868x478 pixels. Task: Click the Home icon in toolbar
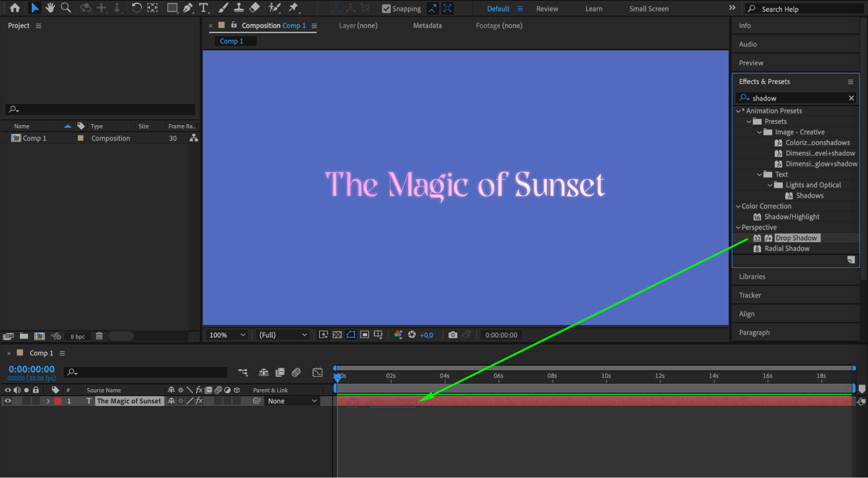point(15,7)
